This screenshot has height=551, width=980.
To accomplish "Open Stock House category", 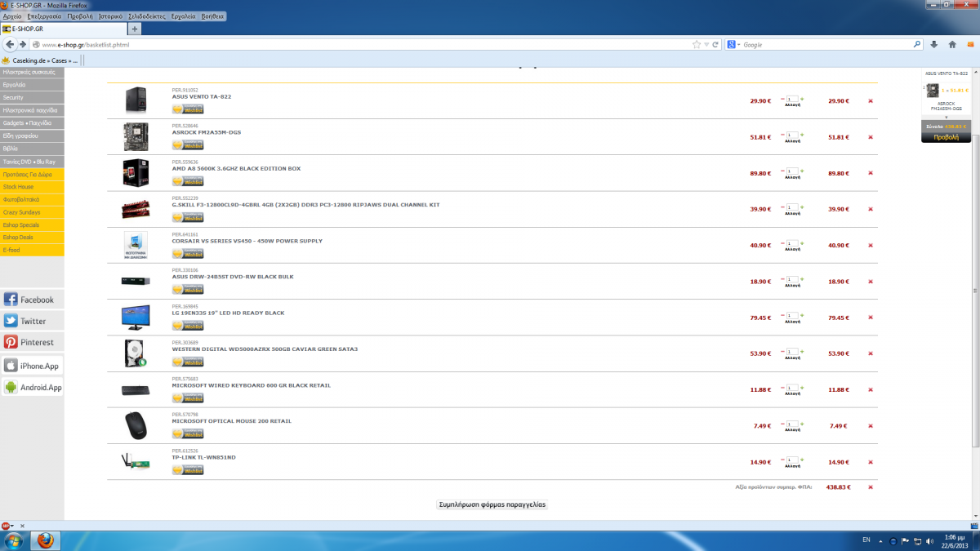I will tap(32, 187).
